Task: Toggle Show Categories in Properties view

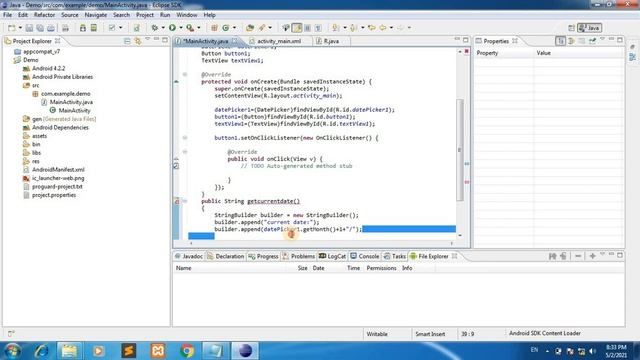Action: 560,41
